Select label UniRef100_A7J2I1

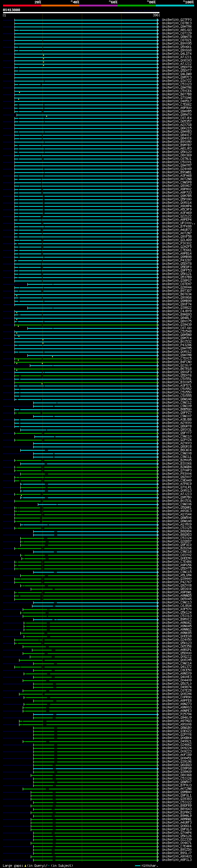click(x=177, y=57)
